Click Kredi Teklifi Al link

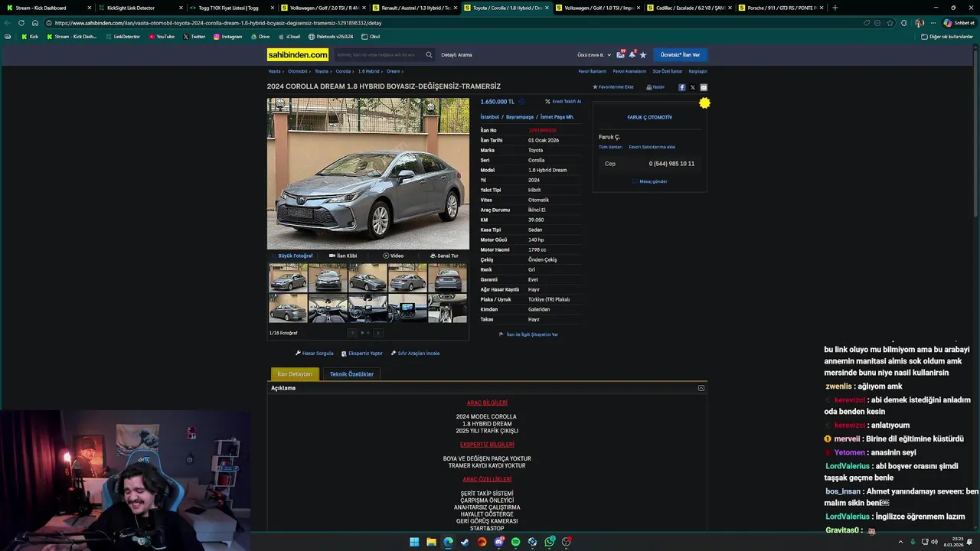point(563,102)
